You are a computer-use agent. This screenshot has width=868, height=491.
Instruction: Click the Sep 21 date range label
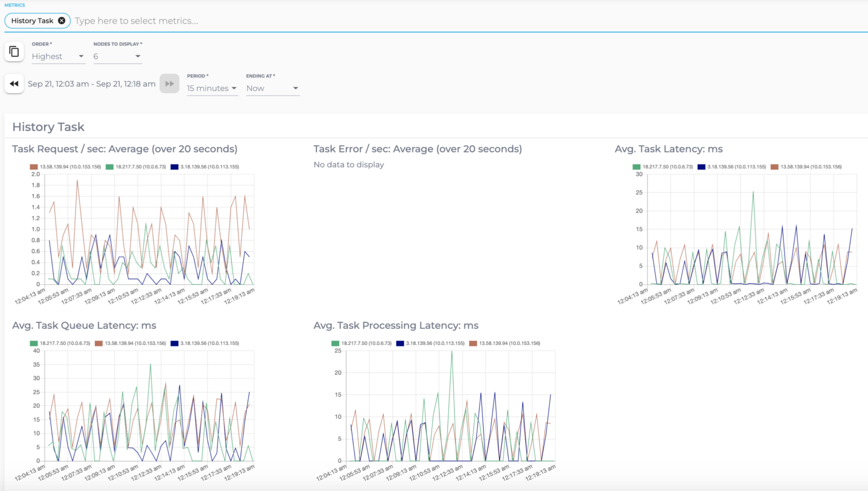(91, 83)
